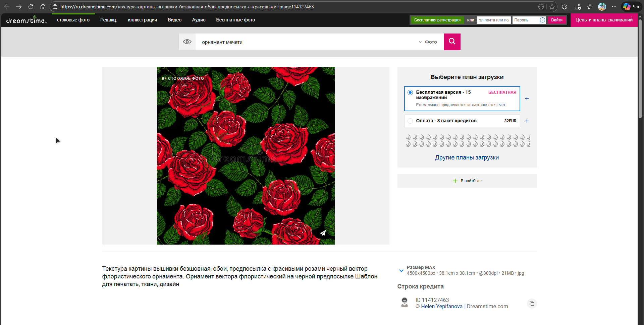Reload the current page

(31, 7)
